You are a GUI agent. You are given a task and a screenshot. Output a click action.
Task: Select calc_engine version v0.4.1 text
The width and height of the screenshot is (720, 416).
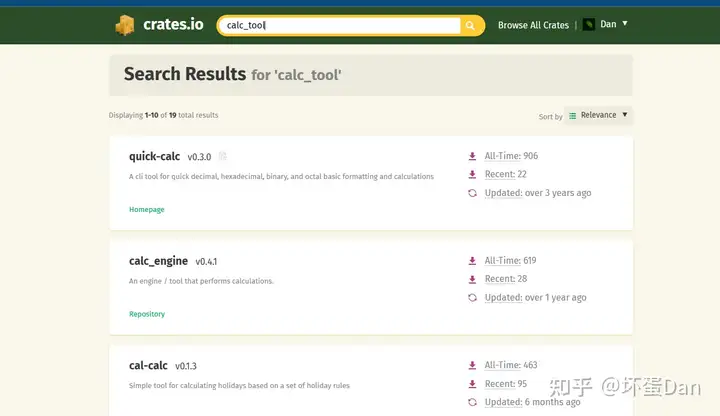(206, 262)
